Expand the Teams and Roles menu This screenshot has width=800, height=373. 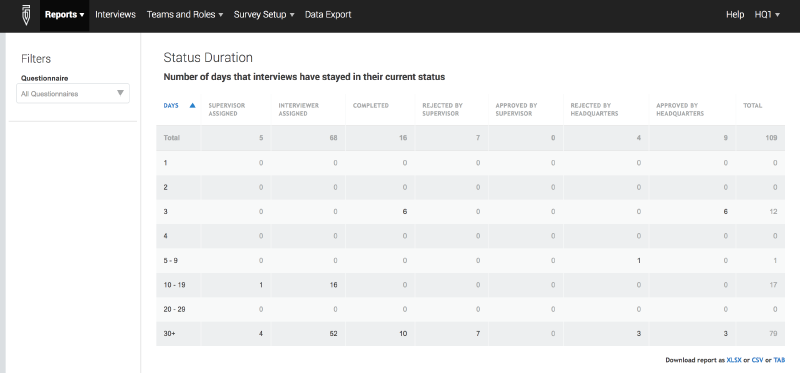coord(185,15)
